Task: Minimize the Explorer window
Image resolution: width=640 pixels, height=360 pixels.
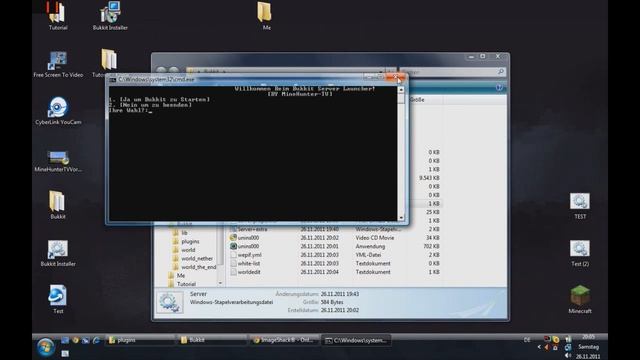Action: click(471, 57)
